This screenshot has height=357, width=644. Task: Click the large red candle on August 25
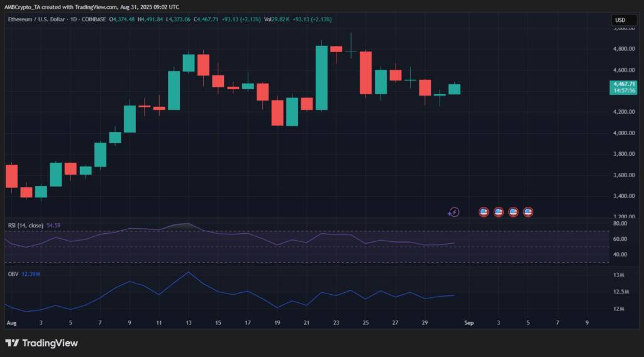click(x=365, y=73)
